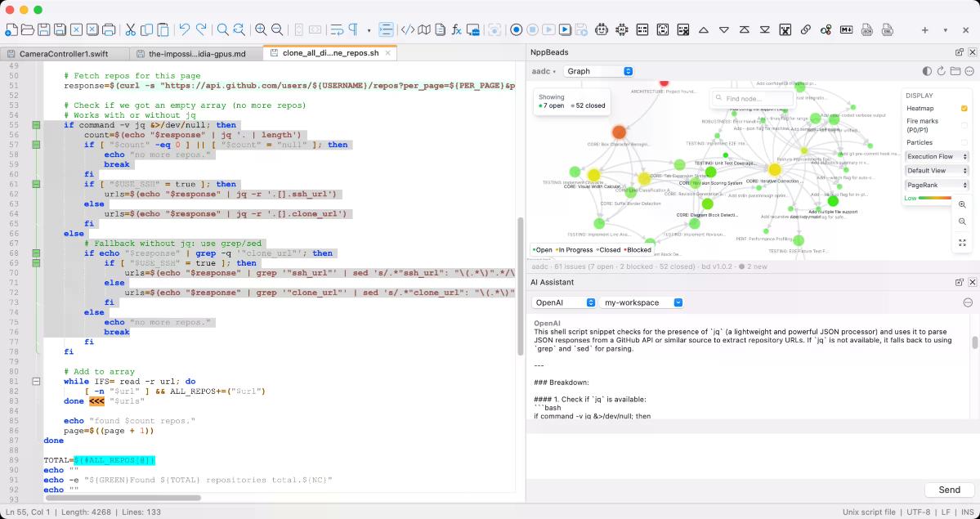Image resolution: width=980 pixels, height=519 pixels.
Task: Disable the Heatmap checkbox
Action: click(964, 109)
